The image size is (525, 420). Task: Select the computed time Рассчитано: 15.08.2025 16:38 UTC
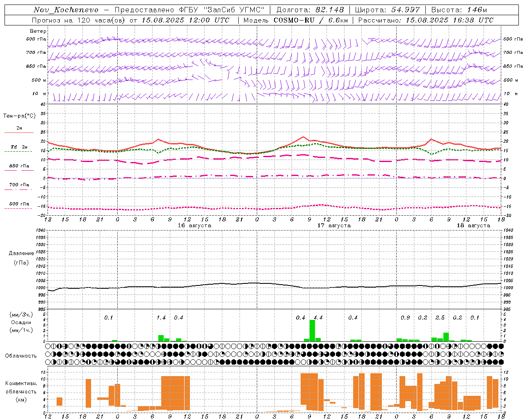pos(426,20)
